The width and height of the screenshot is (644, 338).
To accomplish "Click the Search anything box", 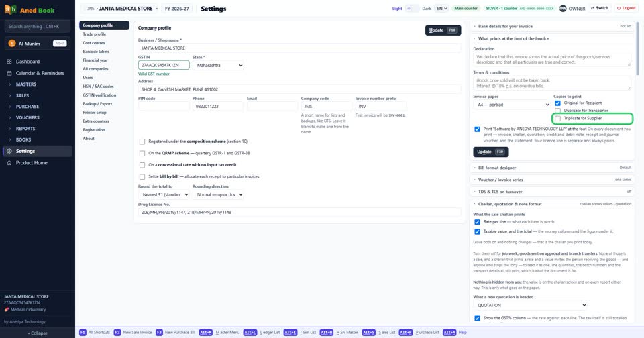I will click(38, 27).
